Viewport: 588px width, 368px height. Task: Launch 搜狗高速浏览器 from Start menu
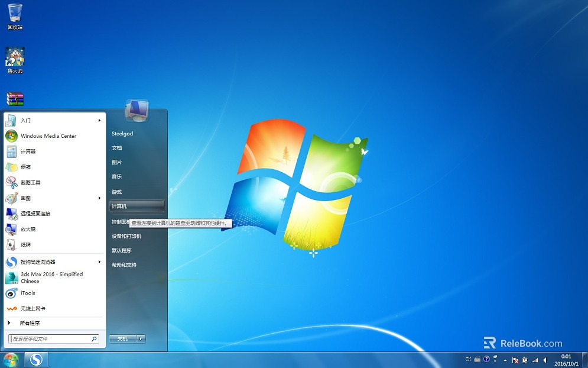pos(54,262)
